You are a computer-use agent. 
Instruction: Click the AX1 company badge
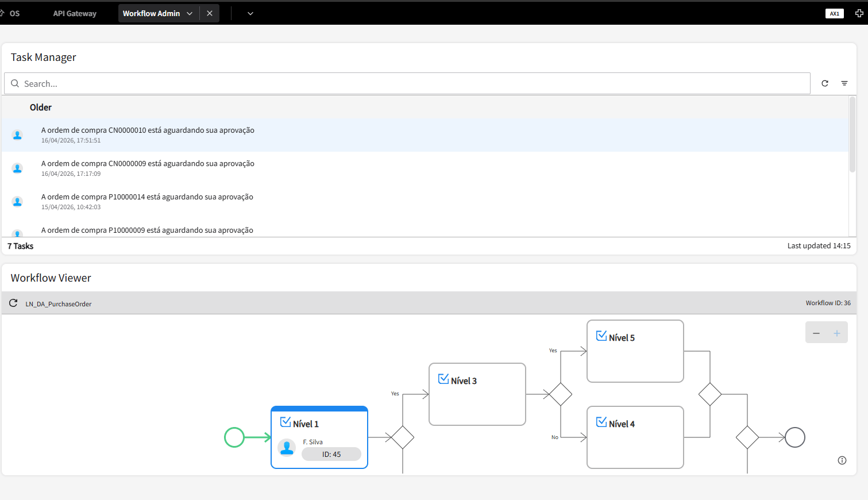click(835, 13)
